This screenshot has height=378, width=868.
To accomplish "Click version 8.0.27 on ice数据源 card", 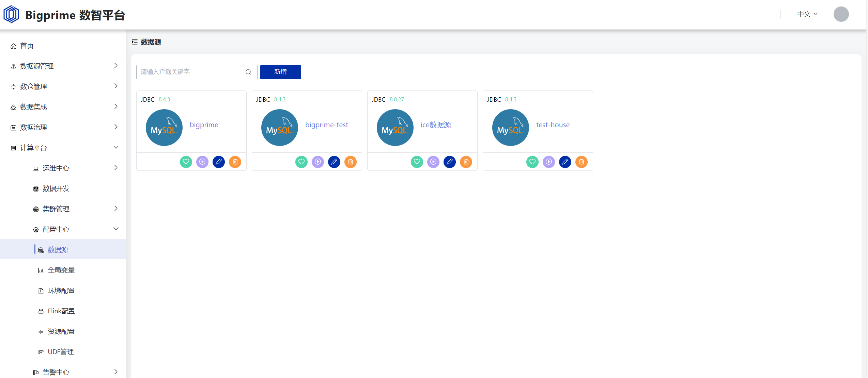I will [397, 99].
